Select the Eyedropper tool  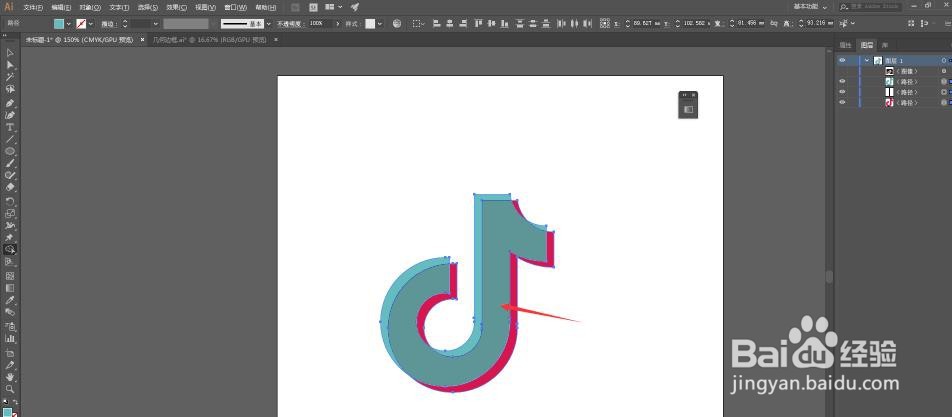10,300
